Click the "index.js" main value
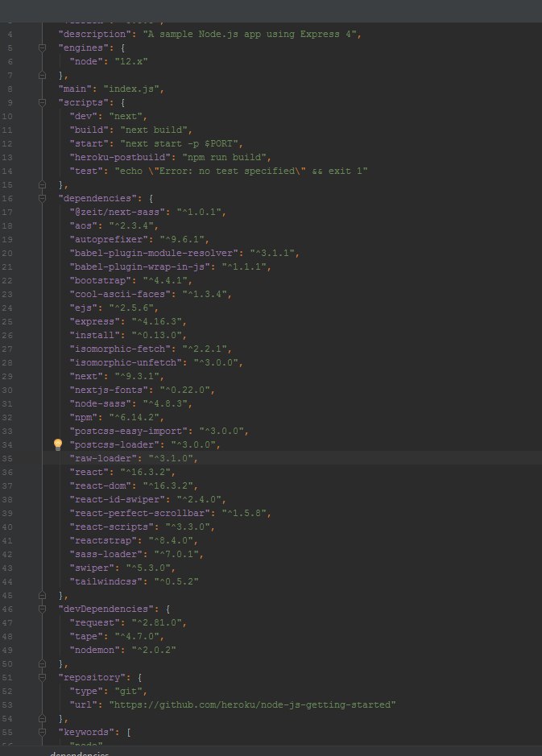Screen dimensions: 542x756 click(x=131, y=89)
